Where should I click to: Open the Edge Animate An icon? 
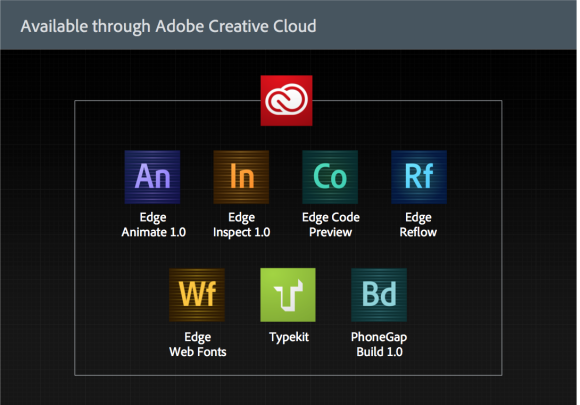tap(152, 177)
